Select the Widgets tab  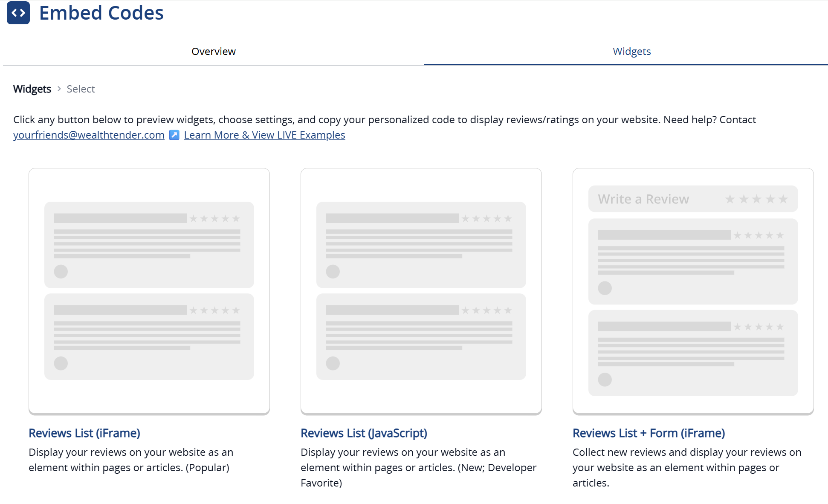[x=631, y=52]
